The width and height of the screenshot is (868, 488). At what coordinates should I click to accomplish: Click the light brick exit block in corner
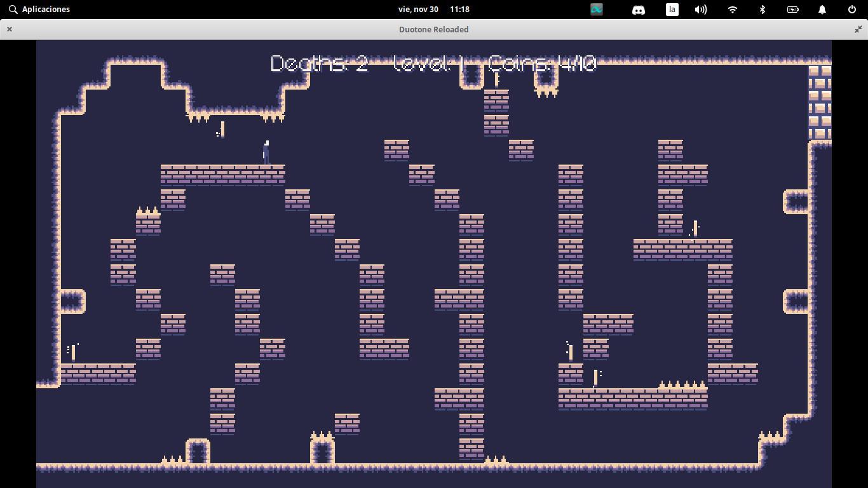click(x=819, y=102)
